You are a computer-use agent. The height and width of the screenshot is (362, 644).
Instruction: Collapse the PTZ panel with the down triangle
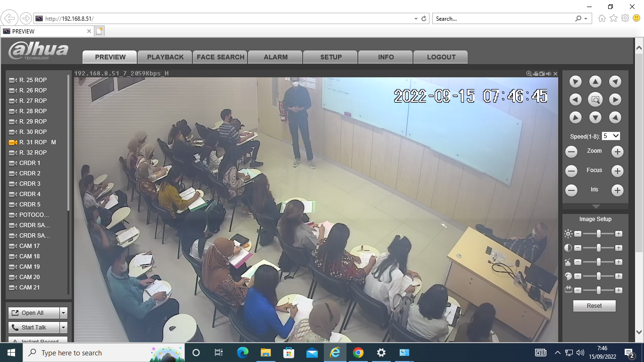[x=595, y=206]
